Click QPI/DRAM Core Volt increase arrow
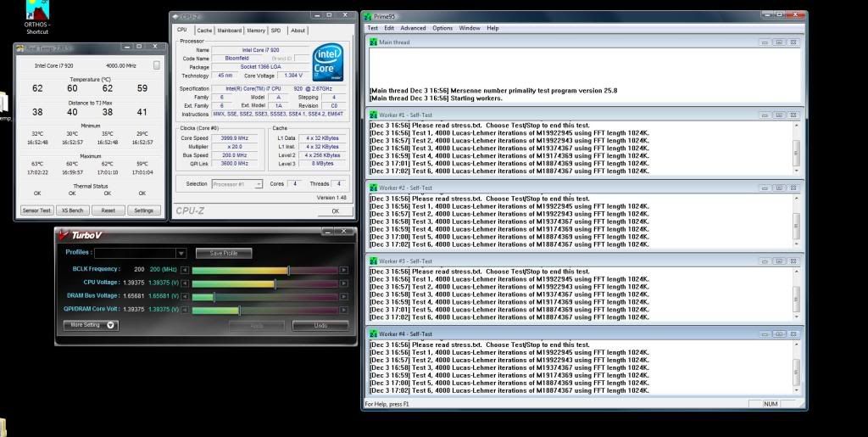868x437 pixels. [344, 311]
